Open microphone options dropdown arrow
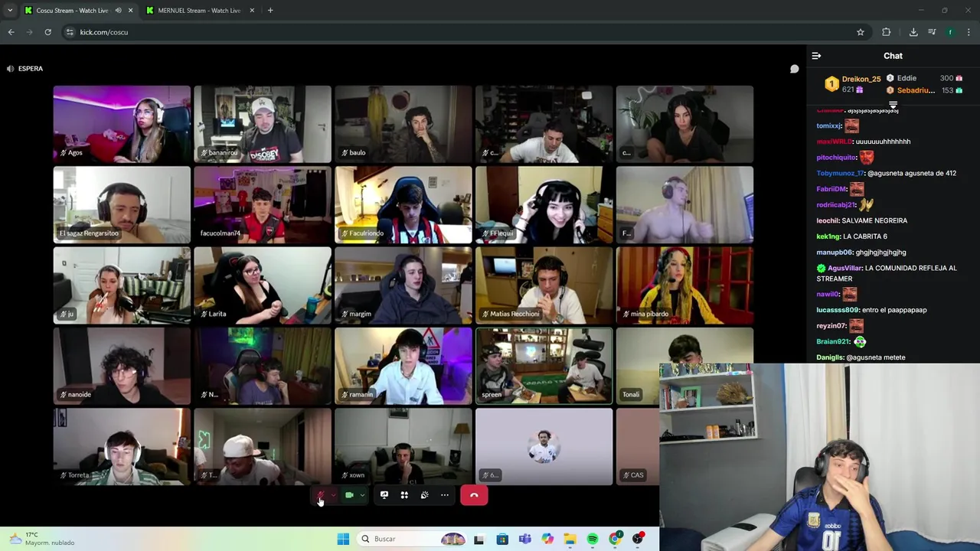This screenshot has width=980, height=551. click(334, 495)
